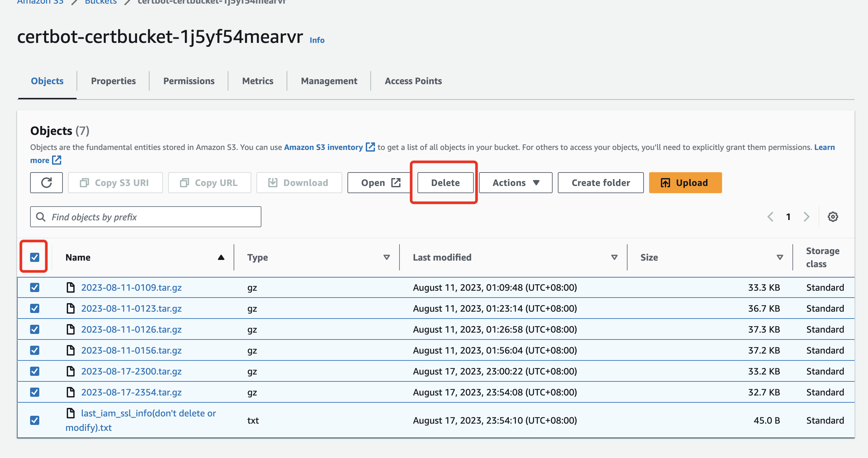This screenshot has height=458, width=868.
Task: Click page number 1 in pagination
Action: [x=788, y=217]
